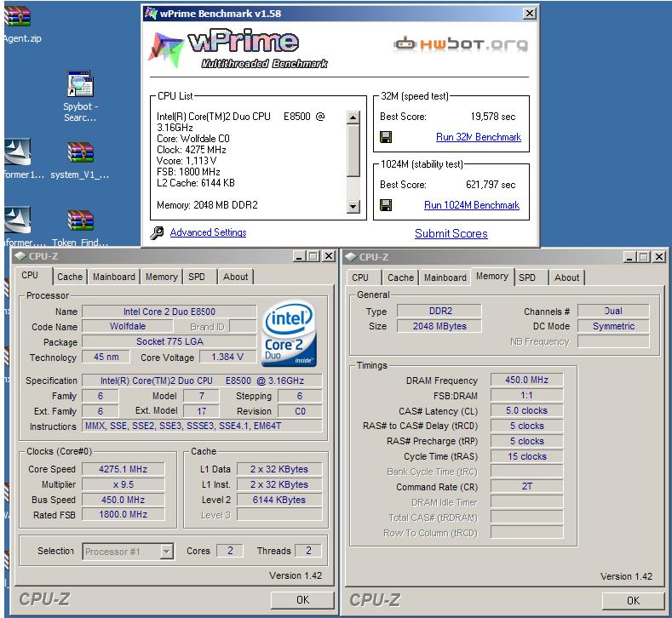Select the Agent.zip archive icon
Image resolution: width=672 pixels, height=618 pixels.
(17, 16)
